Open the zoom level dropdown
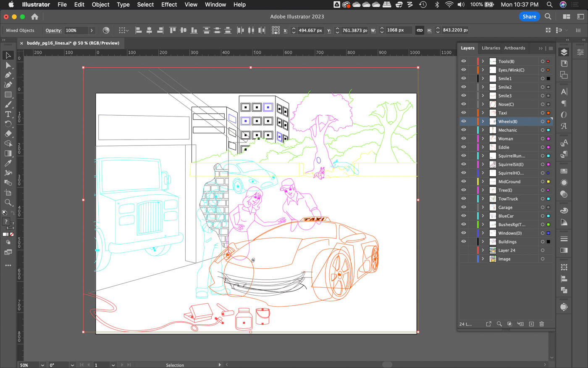The width and height of the screenshot is (588, 368). tap(42, 365)
